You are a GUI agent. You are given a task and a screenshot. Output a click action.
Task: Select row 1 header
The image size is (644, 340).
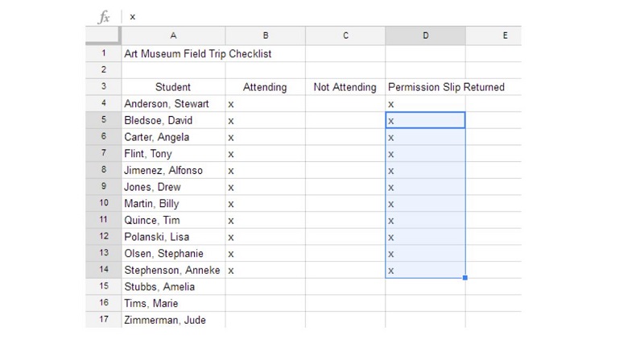104,53
